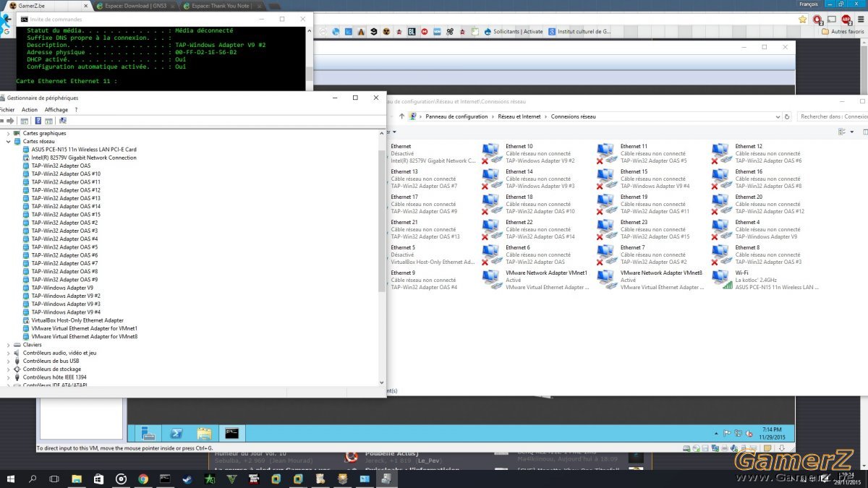
Task: Open File Explorer in the VM taskbar
Action: (204, 433)
